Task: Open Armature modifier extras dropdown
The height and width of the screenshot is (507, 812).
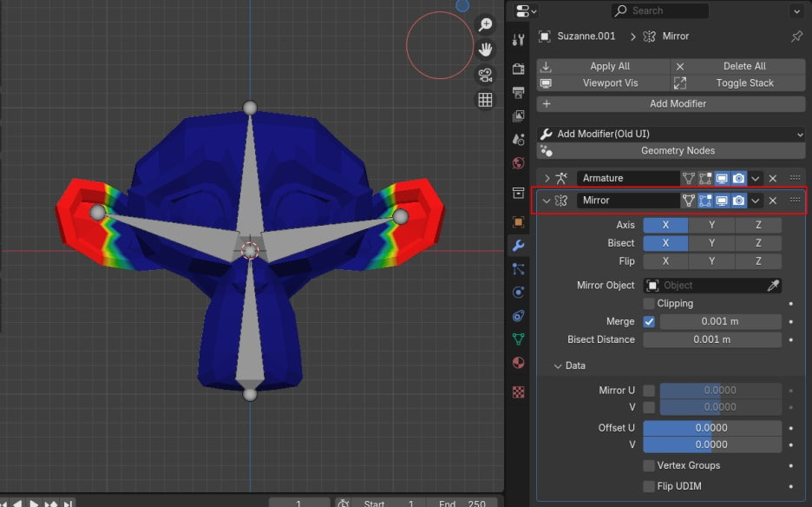Action: (x=756, y=178)
